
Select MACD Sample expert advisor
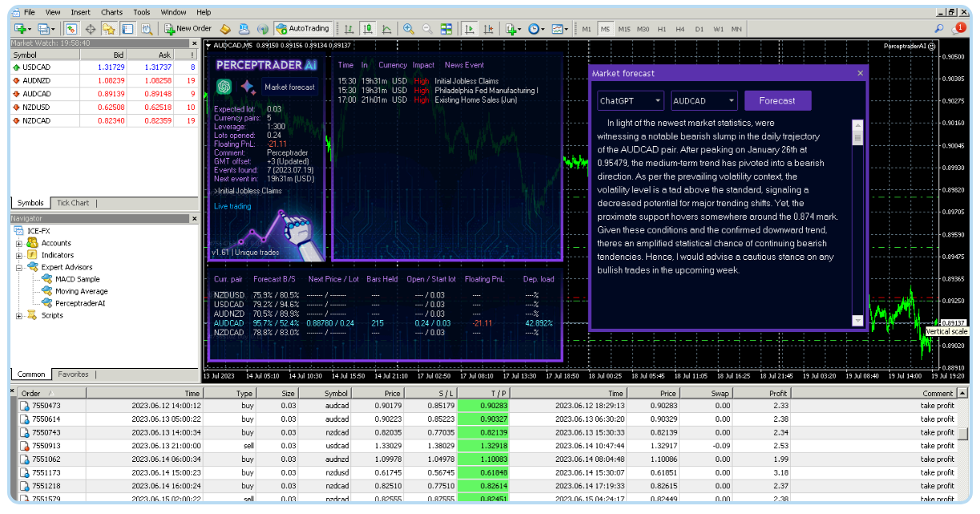(76, 279)
